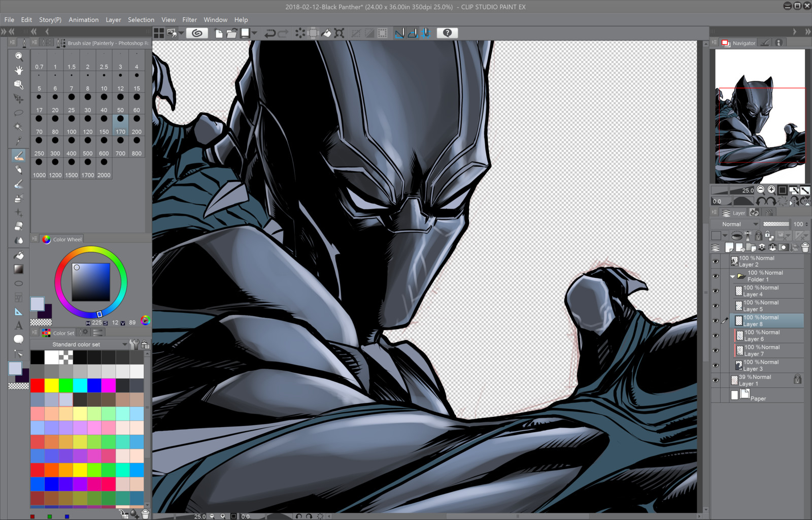812x520 pixels.
Task: Open the Animation menu
Action: point(84,20)
